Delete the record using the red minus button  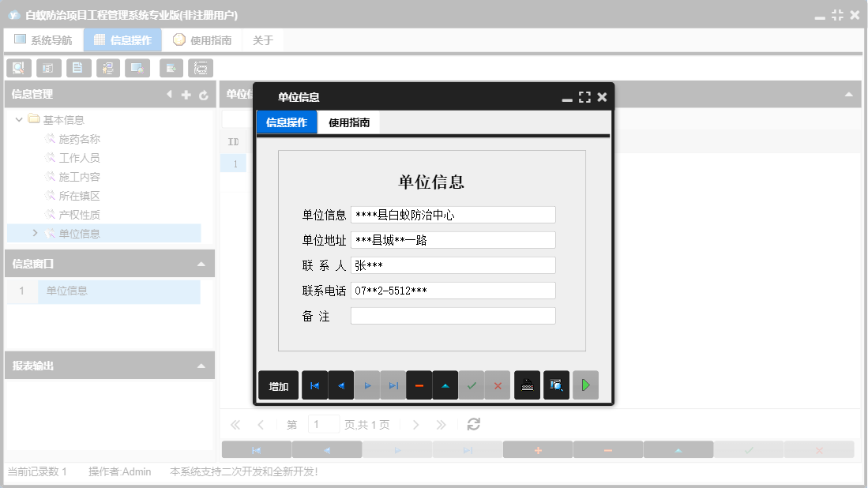[420, 385]
